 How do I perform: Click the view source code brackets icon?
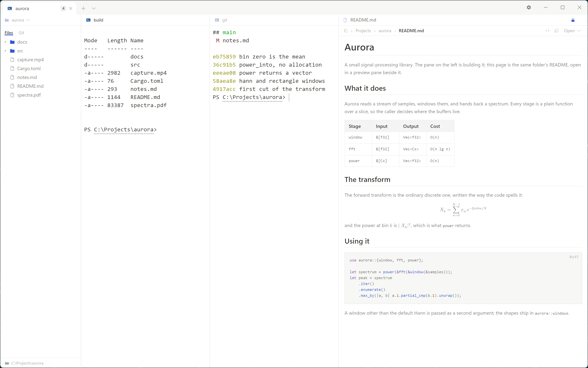(547, 31)
